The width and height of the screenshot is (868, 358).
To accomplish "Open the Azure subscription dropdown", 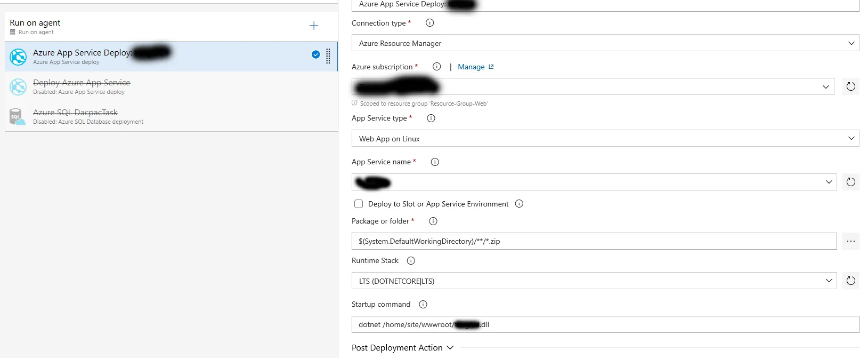I will (593, 86).
